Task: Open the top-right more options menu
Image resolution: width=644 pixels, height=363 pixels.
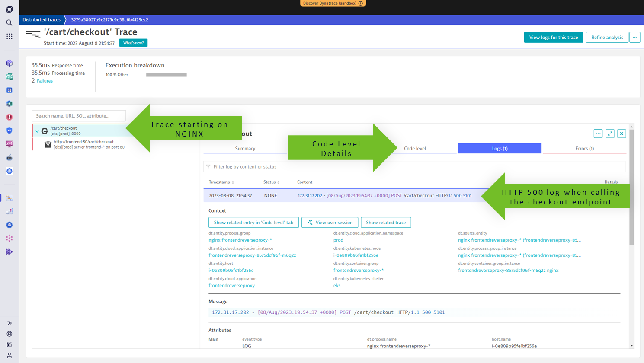Action: tap(635, 38)
